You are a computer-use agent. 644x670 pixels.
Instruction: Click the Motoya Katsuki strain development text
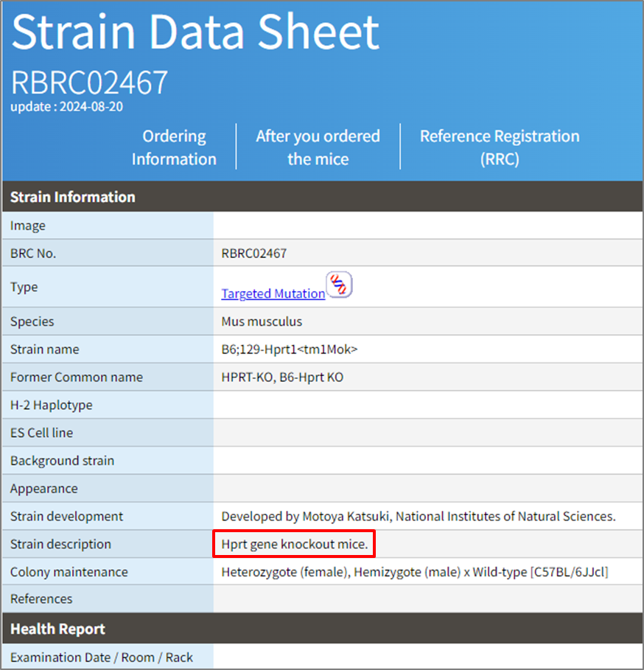coord(418,517)
